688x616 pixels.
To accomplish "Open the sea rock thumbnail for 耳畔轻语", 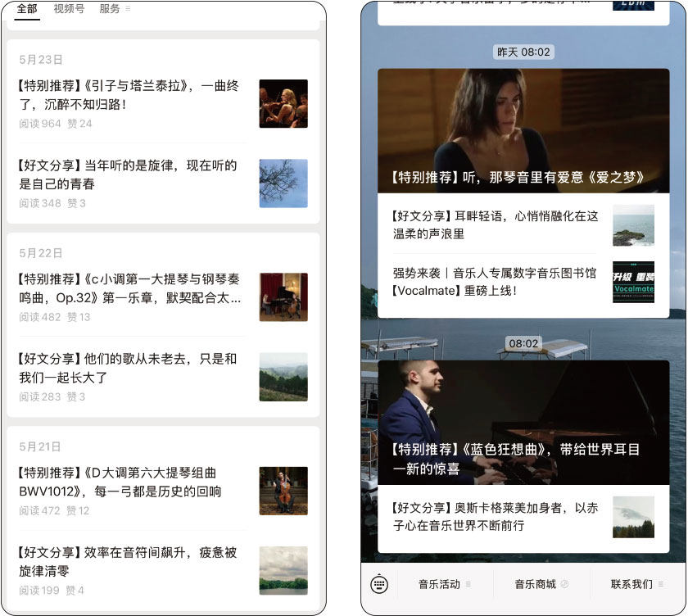I will [x=633, y=225].
